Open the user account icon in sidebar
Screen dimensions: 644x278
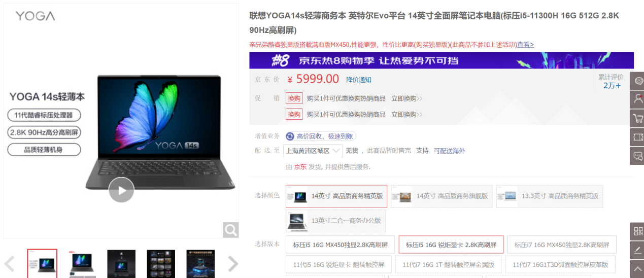pos(637,99)
